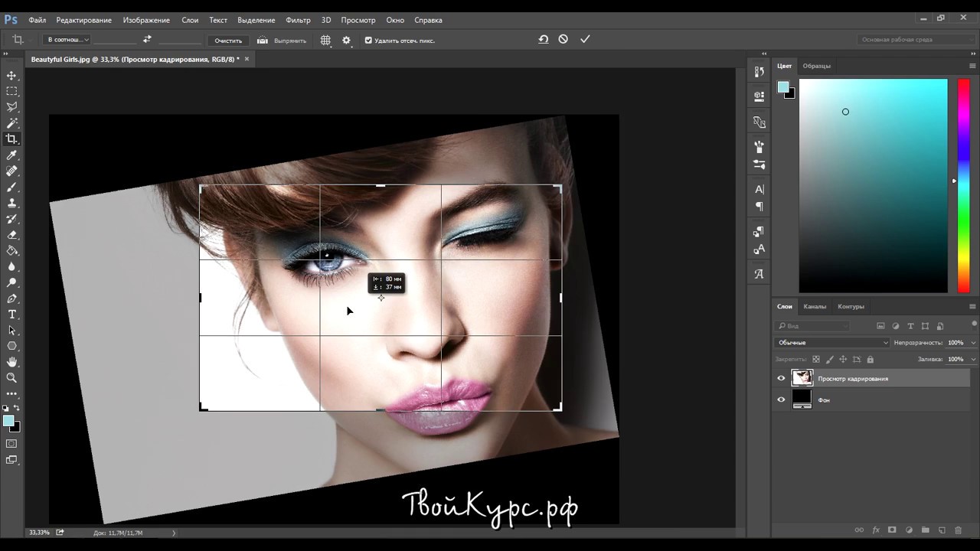980x551 pixels.
Task: Hide the 'Фон' layer
Action: click(x=781, y=399)
